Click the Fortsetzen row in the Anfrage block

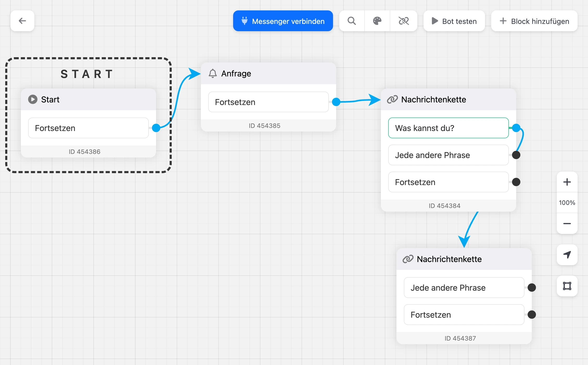click(x=269, y=102)
